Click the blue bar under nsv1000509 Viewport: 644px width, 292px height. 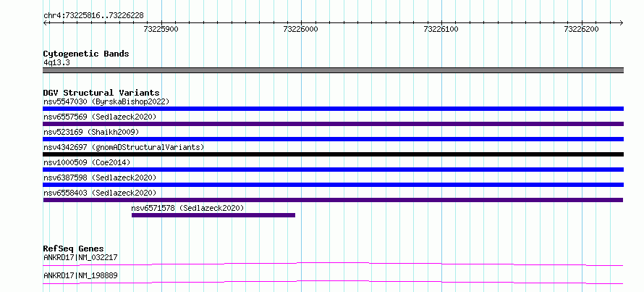[333, 170]
